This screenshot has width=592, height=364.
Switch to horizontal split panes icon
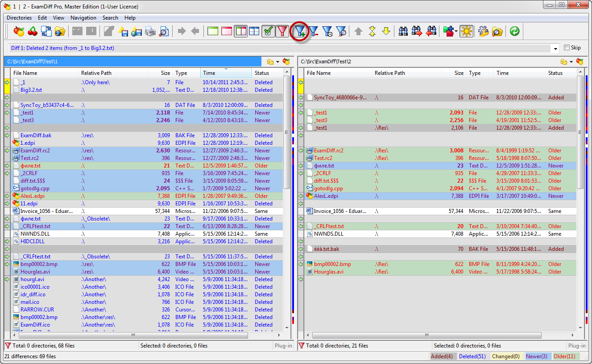tap(254, 31)
